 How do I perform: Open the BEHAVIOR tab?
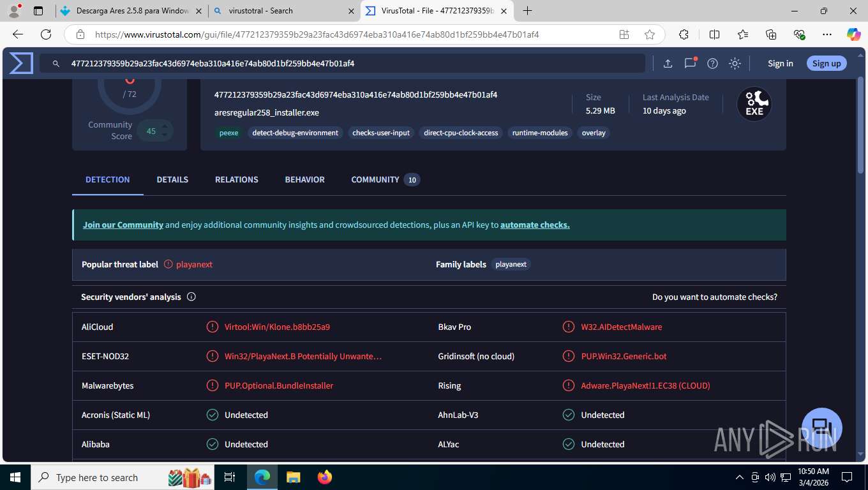(304, 179)
